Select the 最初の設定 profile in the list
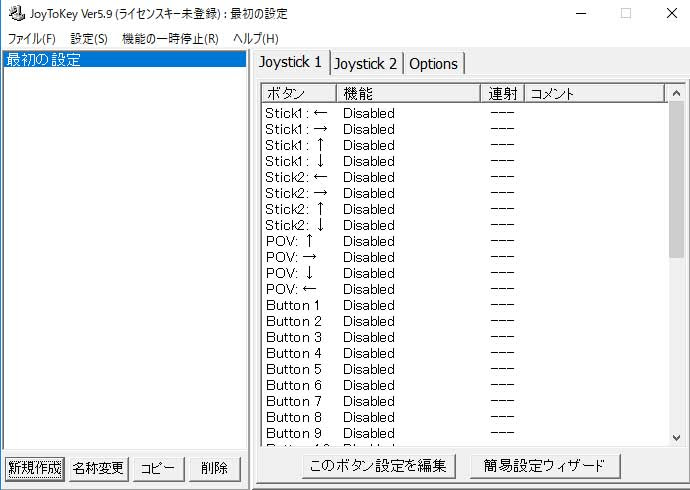 [x=125, y=59]
